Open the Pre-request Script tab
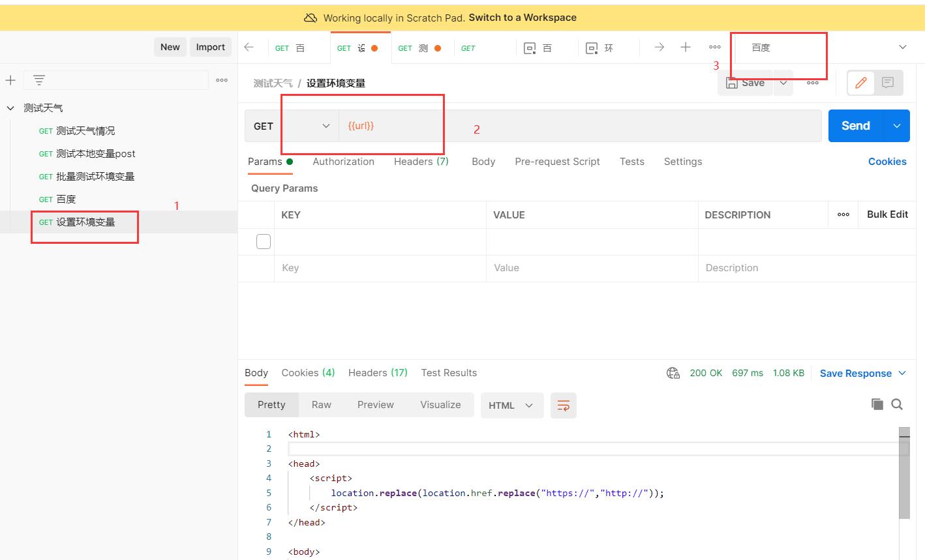Viewport: 925px width, 560px height. pos(557,162)
